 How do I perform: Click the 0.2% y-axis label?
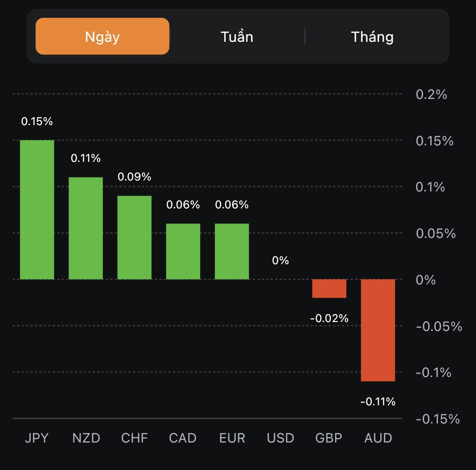431,94
